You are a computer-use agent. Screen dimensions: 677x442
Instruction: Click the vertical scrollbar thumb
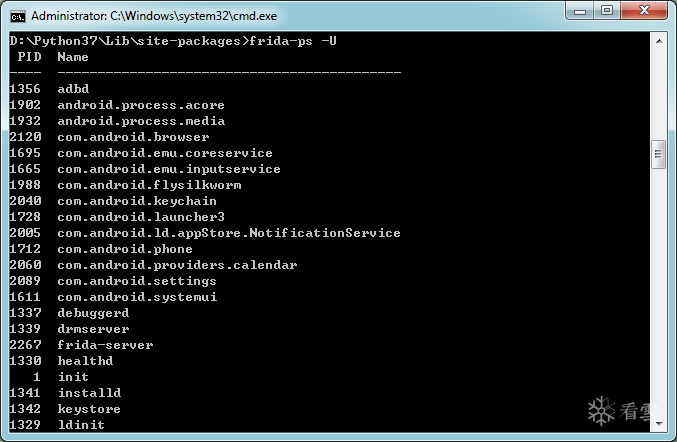tap(658, 155)
